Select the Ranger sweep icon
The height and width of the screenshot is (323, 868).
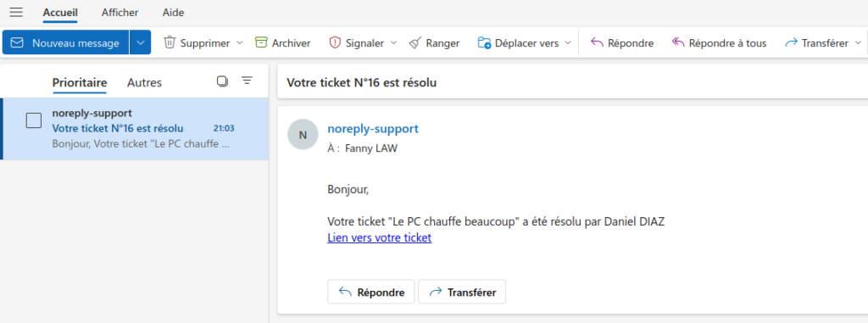coord(415,42)
